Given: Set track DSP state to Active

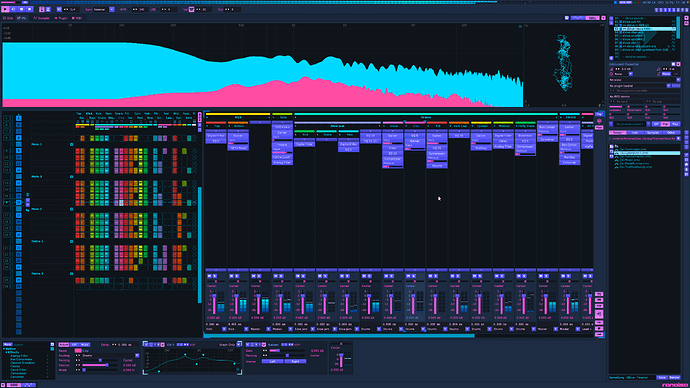Looking at the screenshot, I should click(64, 344).
